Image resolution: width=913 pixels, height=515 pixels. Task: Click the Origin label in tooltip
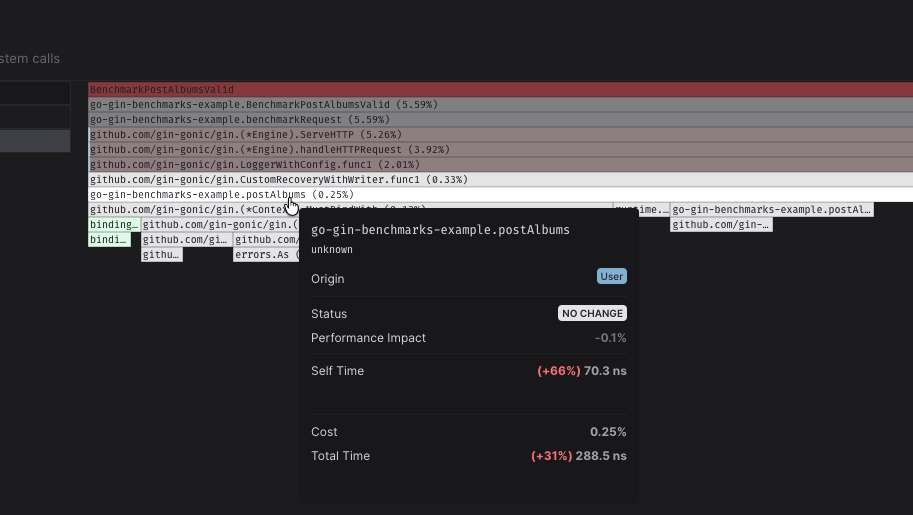click(328, 279)
